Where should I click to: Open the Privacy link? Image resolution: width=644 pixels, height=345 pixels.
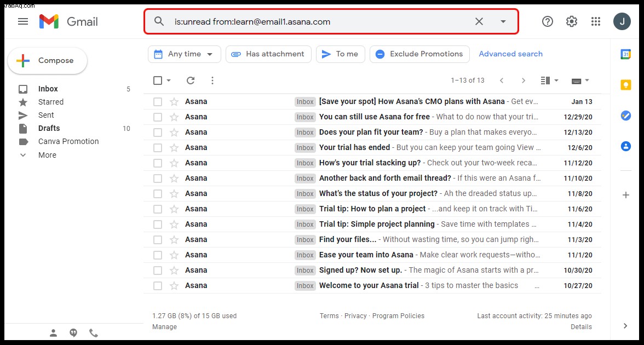(x=355, y=316)
